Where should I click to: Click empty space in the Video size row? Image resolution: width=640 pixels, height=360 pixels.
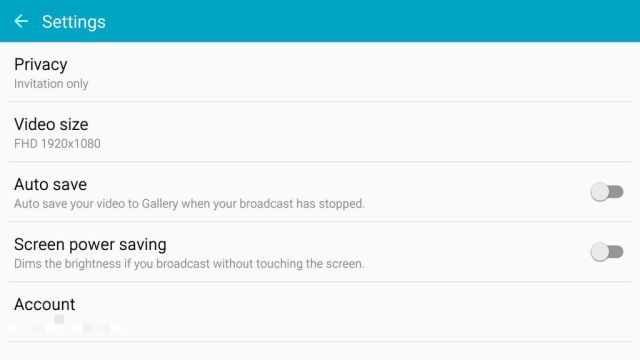tap(367, 132)
